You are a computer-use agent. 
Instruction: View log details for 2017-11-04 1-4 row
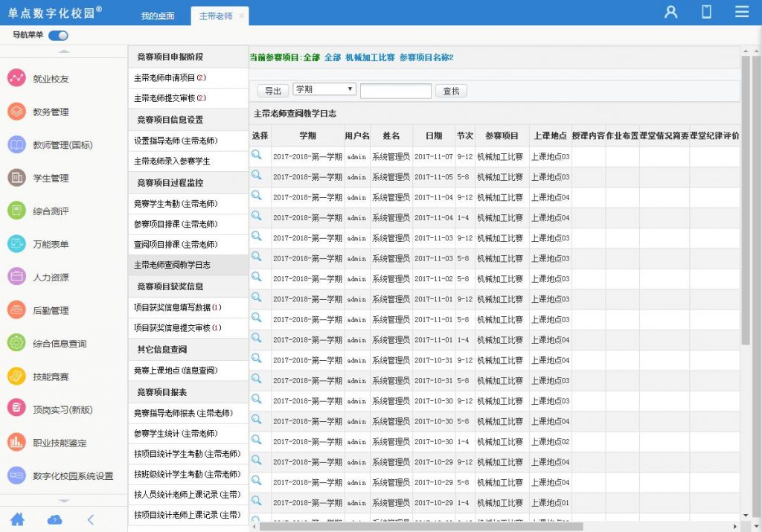coord(257,217)
